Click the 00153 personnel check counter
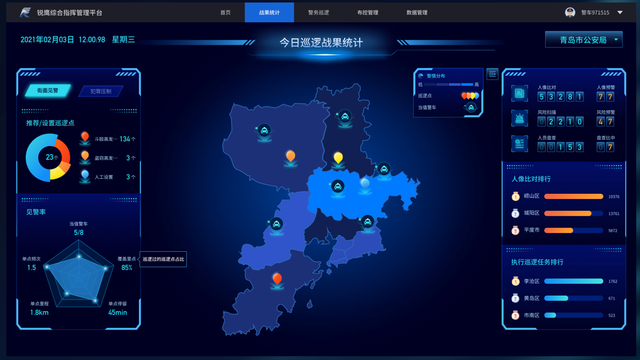640x360 pixels. click(x=560, y=147)
